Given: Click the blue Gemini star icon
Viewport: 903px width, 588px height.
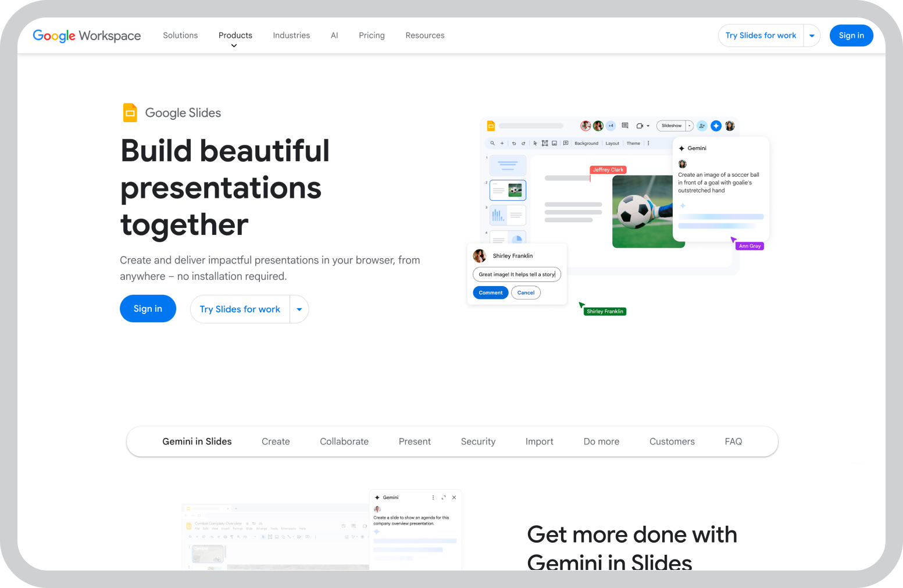Looking at the screenshot, I should (x=716, y=126).
